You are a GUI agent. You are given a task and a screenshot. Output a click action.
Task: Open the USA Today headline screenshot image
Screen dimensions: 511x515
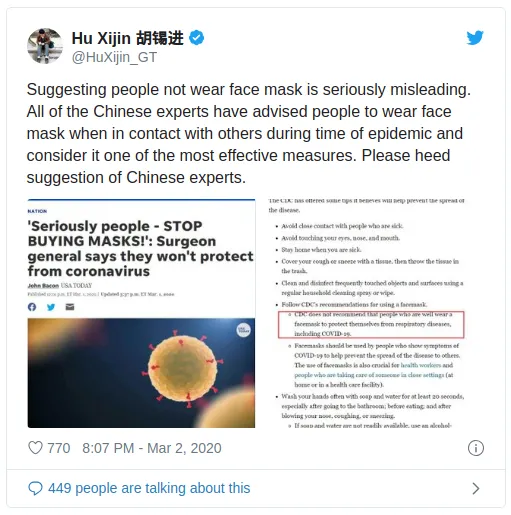141,313
